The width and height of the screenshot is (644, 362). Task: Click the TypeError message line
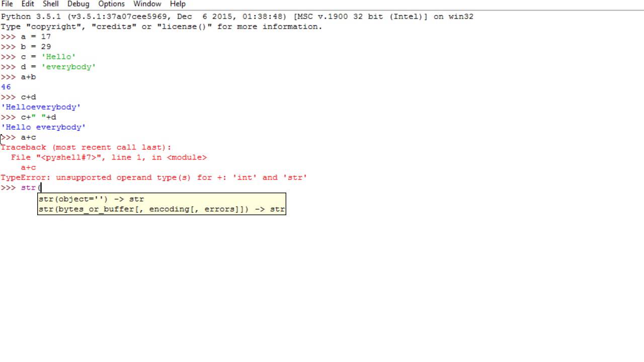pos(154,177)
